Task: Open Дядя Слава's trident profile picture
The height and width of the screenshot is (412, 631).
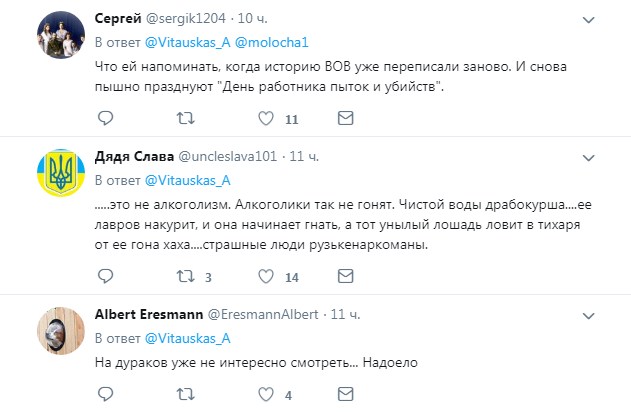Action: [59, 174]
